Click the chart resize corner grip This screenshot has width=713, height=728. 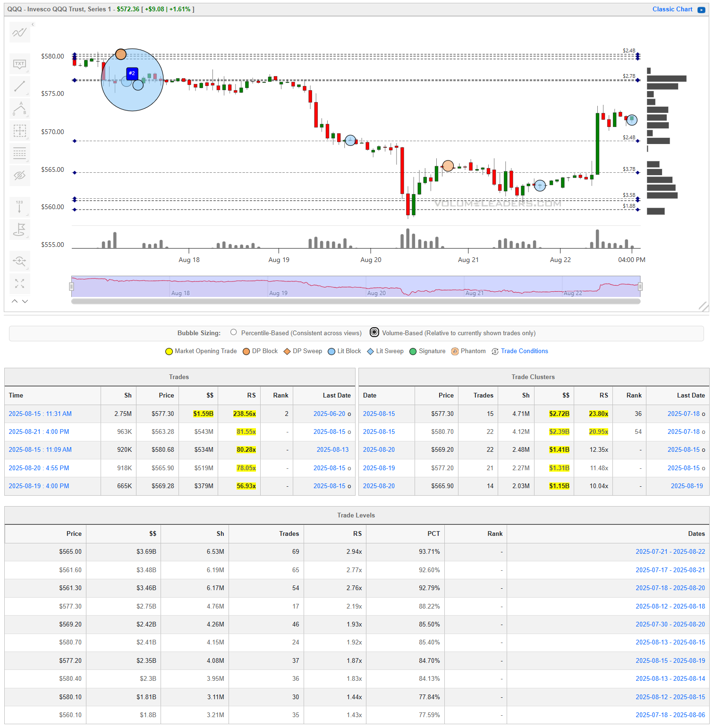[704, 306]
